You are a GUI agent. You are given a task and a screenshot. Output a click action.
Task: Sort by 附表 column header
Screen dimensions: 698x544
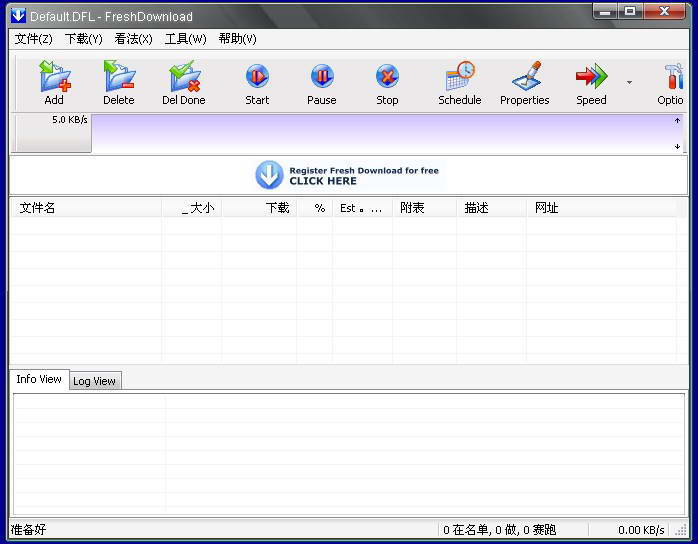coord(425,208)
